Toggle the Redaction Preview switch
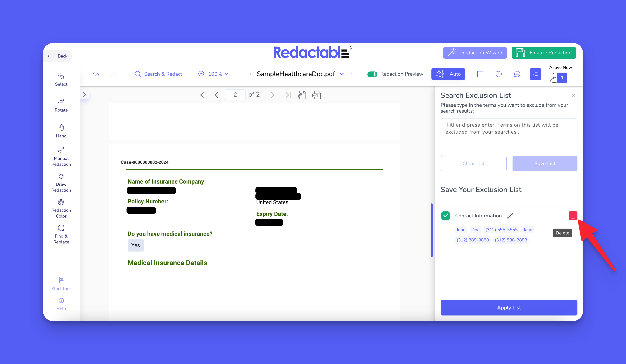 [x=372, y=74]
